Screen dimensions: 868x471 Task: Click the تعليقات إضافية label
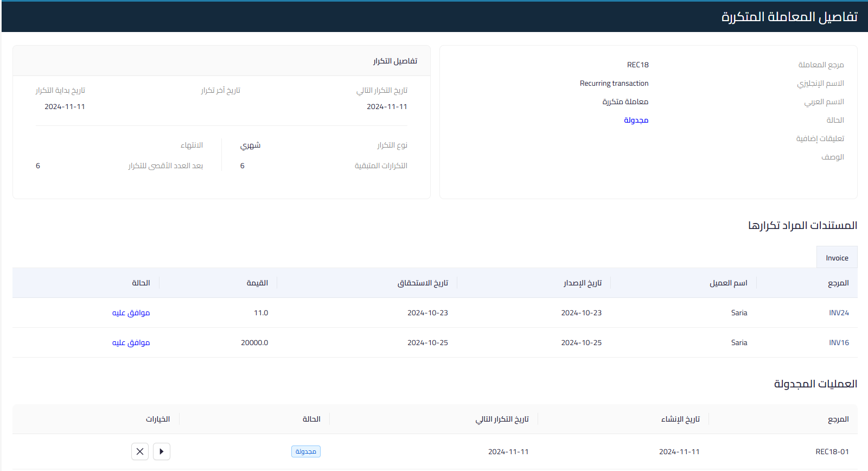(820, 138)
